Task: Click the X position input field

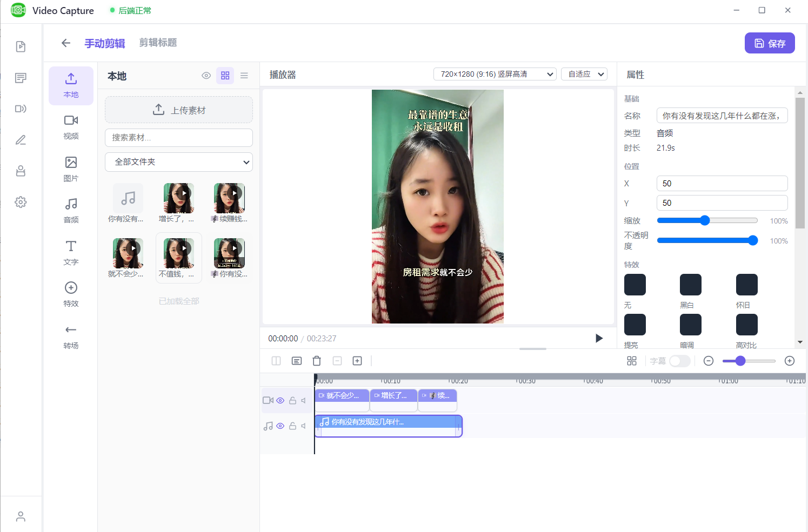Action: coord(722,183)
